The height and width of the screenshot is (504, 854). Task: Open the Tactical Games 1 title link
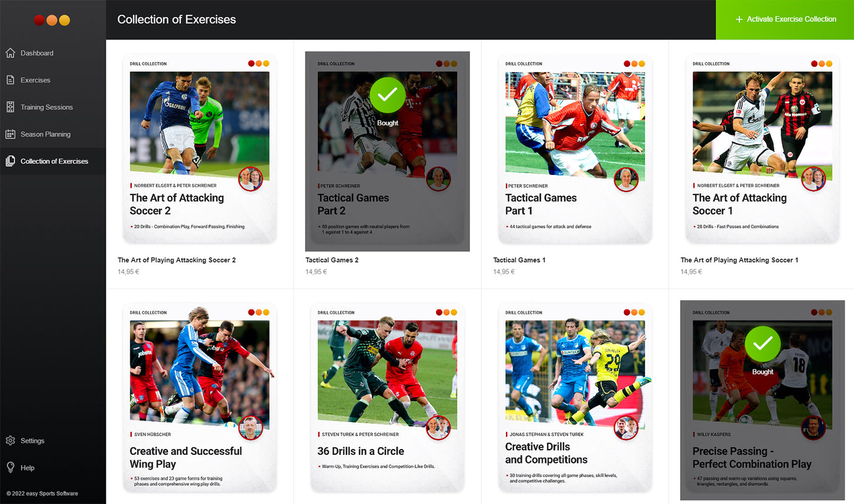click(519, 260)
